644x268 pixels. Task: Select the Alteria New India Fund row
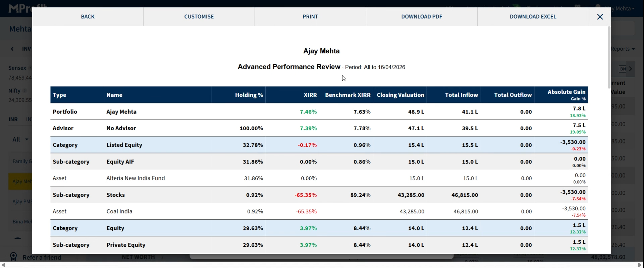[x=136, y=178]
